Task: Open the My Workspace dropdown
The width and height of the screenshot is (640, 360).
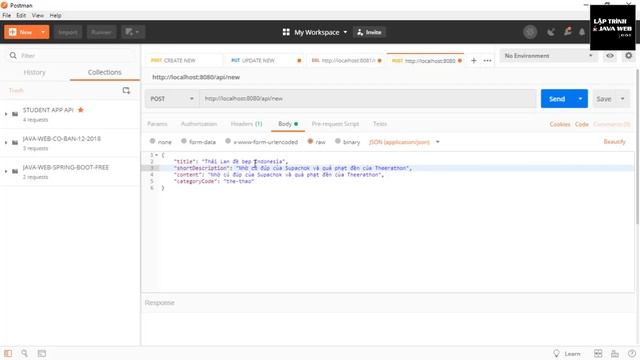Action: (345, 32)
